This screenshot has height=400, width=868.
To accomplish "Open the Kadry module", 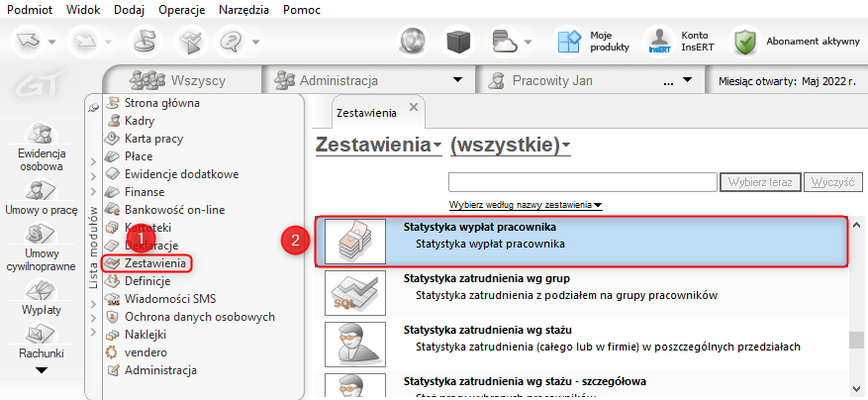I will [x=131, y=121].
